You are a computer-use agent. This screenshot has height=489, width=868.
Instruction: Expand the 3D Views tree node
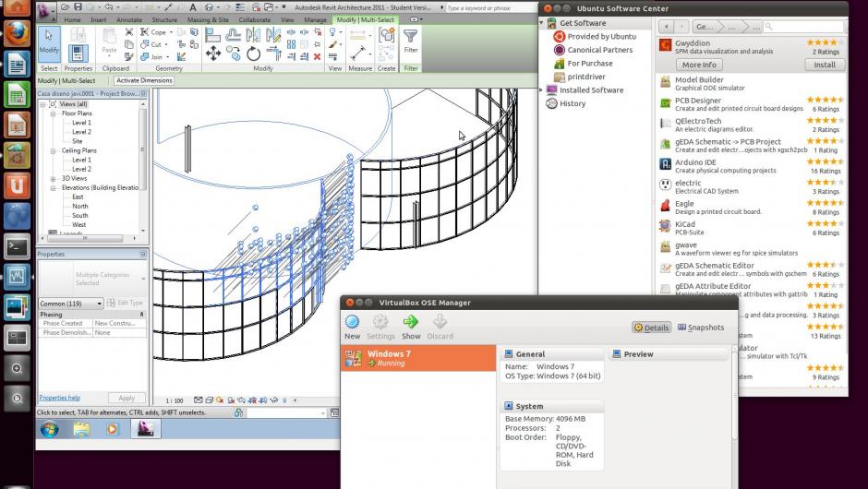(x=54, y=179)
